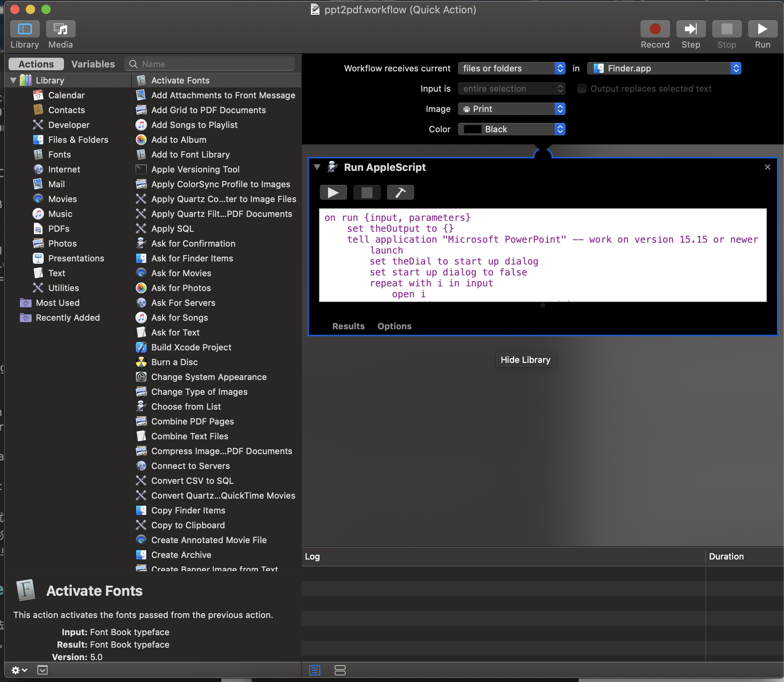784x682 pixels.
Task: Open the Color 'Black' dropdown
Action: [511, 129]
